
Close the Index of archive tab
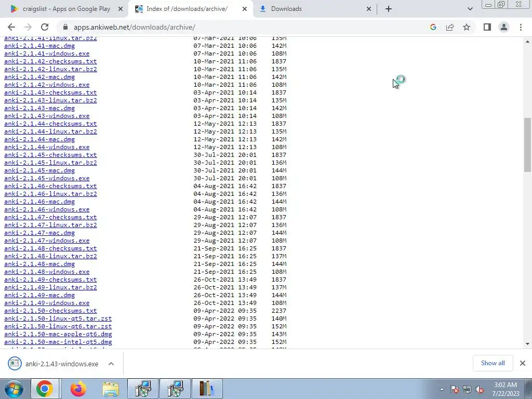245,9
